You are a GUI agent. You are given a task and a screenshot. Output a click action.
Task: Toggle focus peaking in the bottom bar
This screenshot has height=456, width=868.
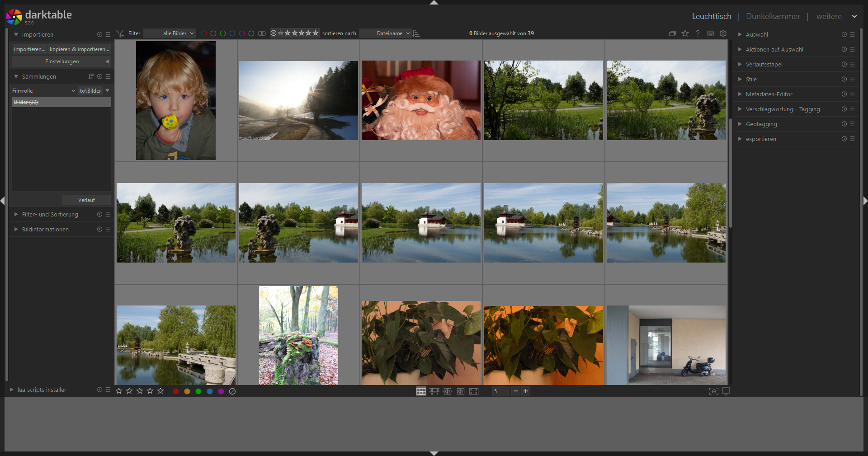coord(713,391)
